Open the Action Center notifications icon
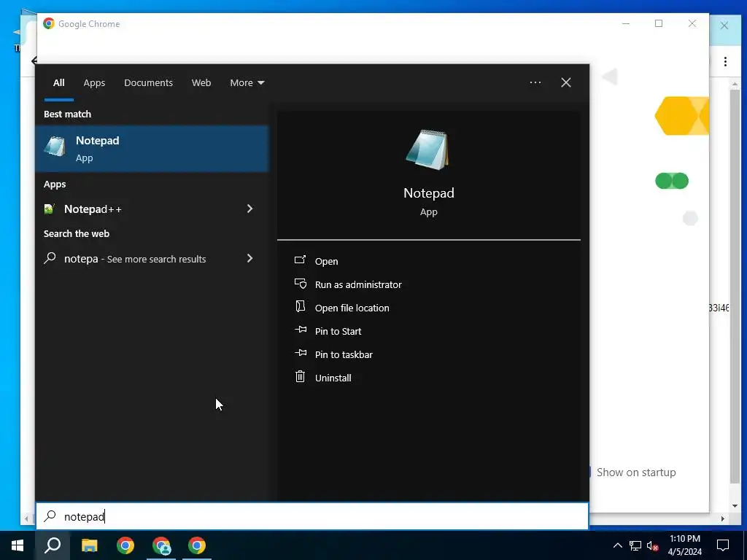The image size is (747, 560). coord(723,545)
